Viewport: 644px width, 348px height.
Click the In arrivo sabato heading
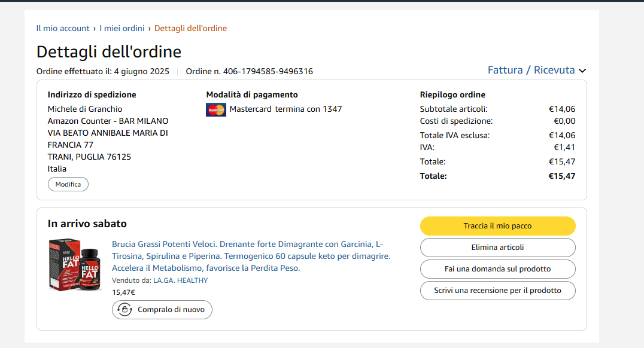click(87, 224)
